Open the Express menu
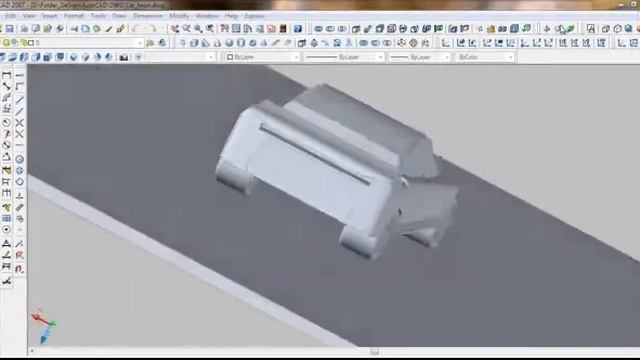The height and width of the screenshot is (360, 640). 254,16
